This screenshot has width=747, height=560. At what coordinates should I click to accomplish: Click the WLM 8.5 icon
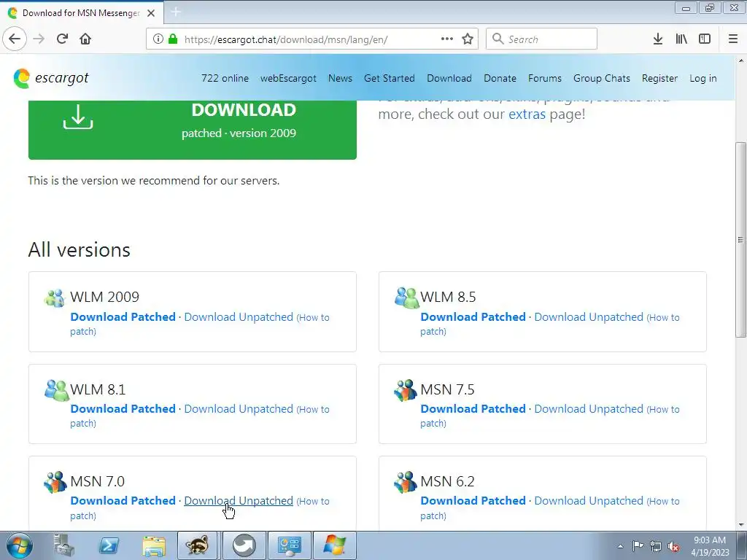tap(406, 297)
